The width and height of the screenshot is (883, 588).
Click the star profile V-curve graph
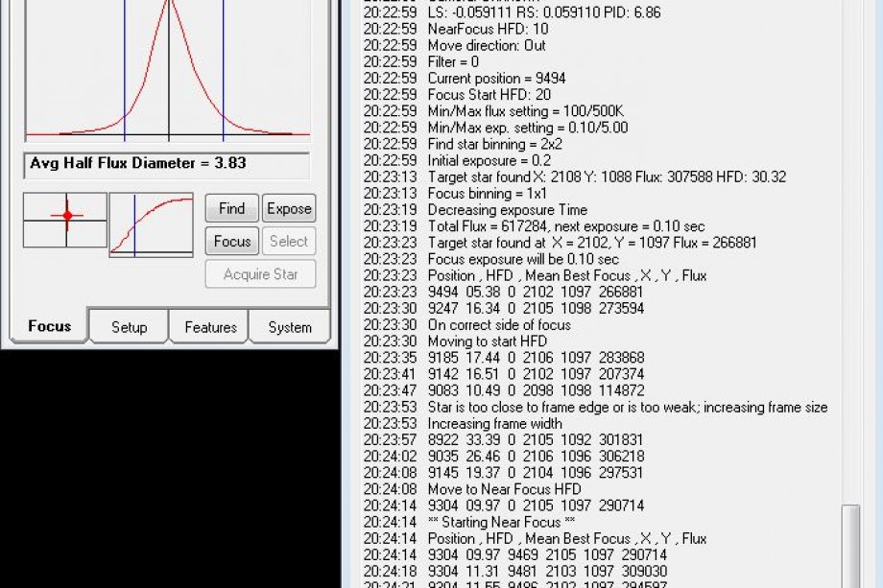point(167,70)
